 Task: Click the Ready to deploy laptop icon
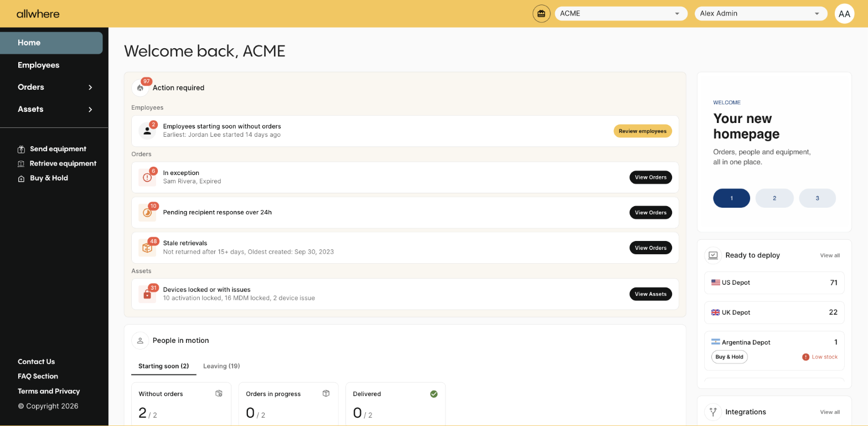(713, 255)
